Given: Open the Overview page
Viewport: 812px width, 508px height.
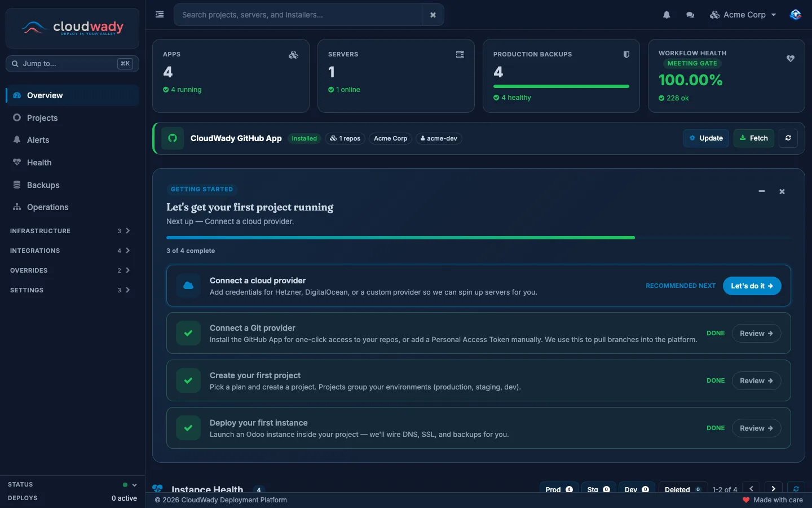Looking at the screenshot, I should (x=72, y=95).
